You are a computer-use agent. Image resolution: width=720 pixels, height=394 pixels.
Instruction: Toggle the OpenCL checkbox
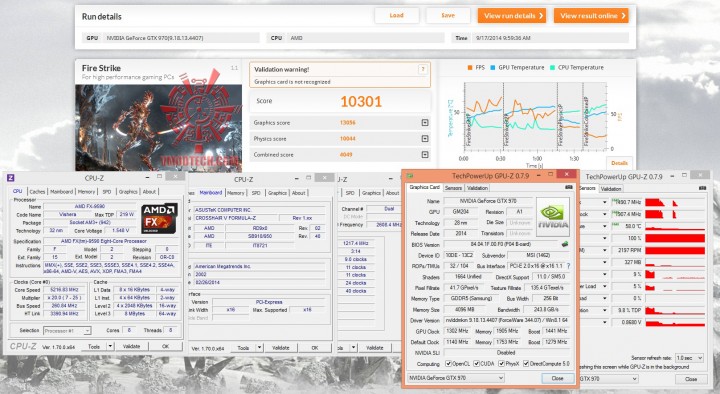448,364
